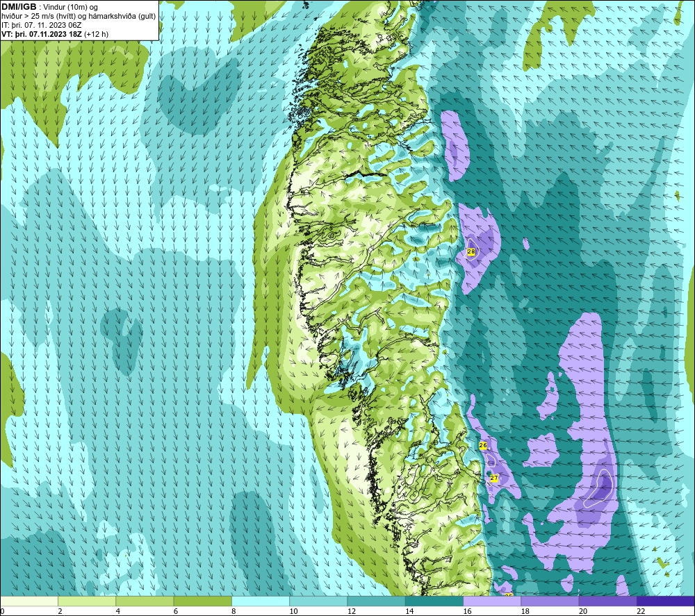
Task: Click the 6–8 m/s olive green scale swatch
Action: click(202, 601)
